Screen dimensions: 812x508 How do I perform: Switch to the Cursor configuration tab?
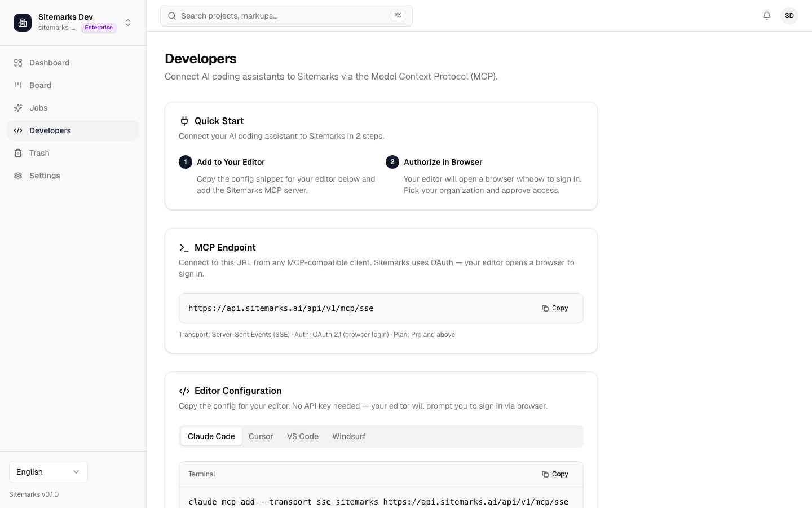pyautogui.click(x=261, y=436)
